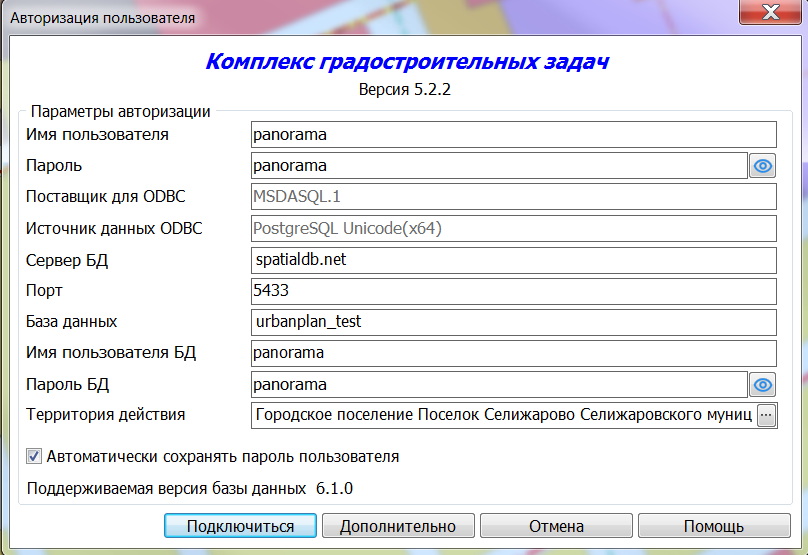Open help via Помощь button
Viewport: 808px width, 555px height.
point(713,526)
